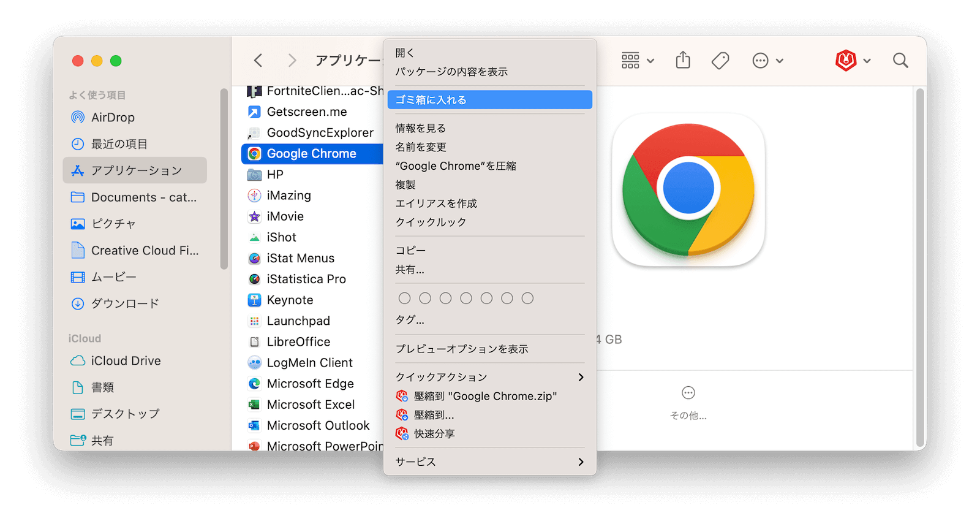Viewport: 980px width, 521px height.
Task: Expand the ellipsis action menu chevron
Action: click(780, 61)
